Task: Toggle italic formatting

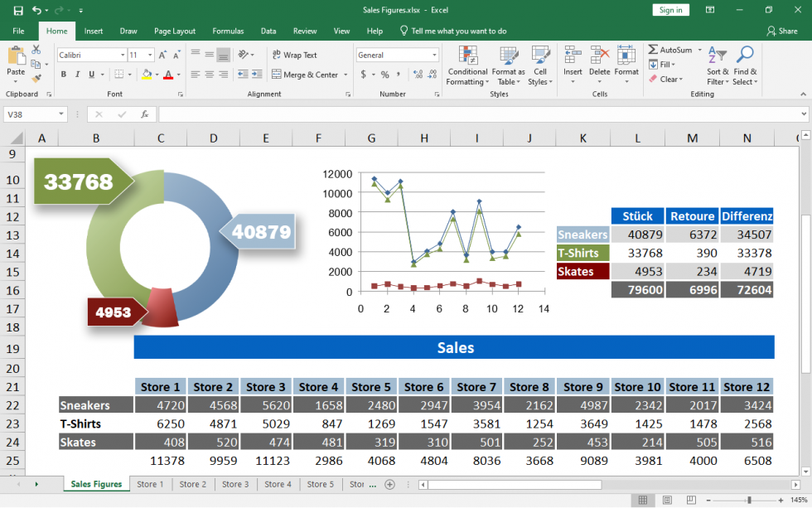Action: [75, 74]
